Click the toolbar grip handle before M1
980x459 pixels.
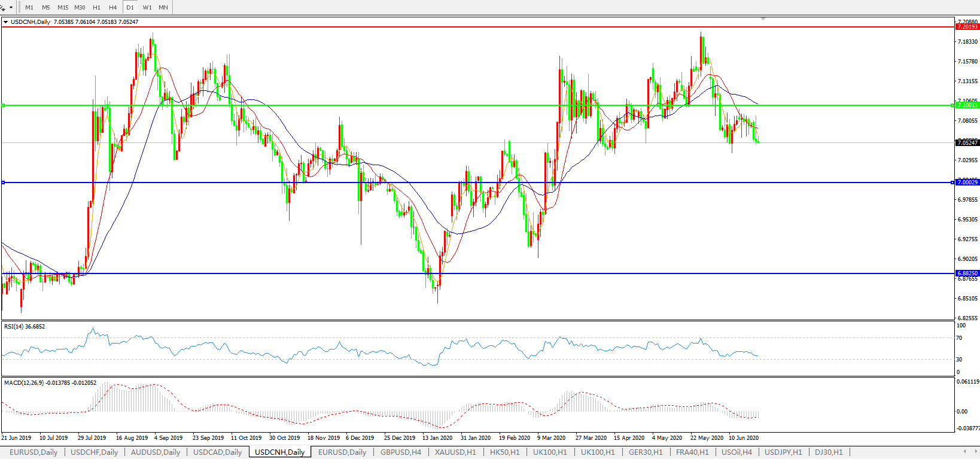point(19,7)
